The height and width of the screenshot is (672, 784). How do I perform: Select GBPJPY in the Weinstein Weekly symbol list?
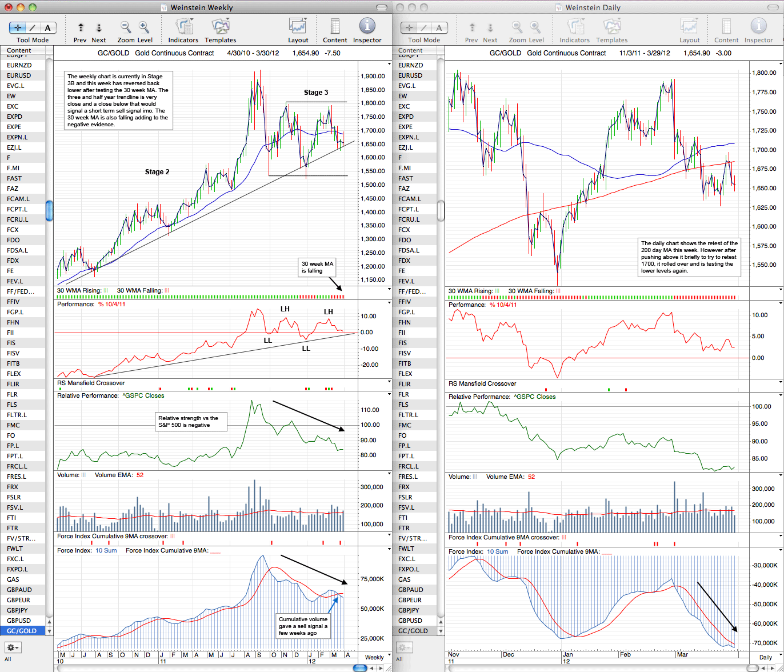click(22, 610)
